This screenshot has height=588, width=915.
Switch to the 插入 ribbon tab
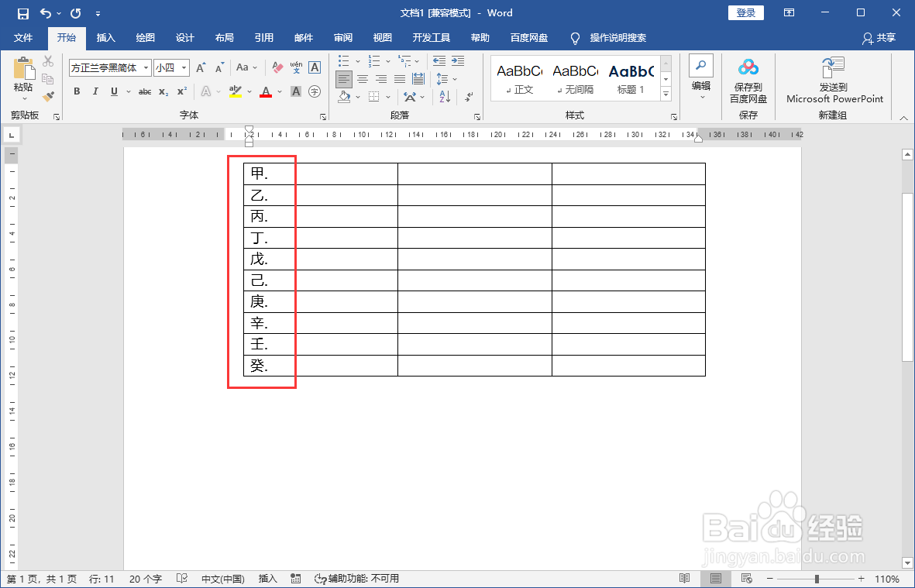[x=105, y=38]
